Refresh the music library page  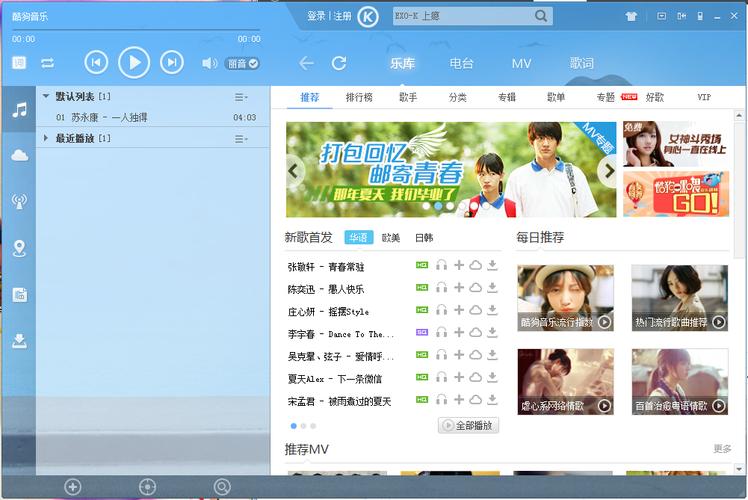coord(339,63)
